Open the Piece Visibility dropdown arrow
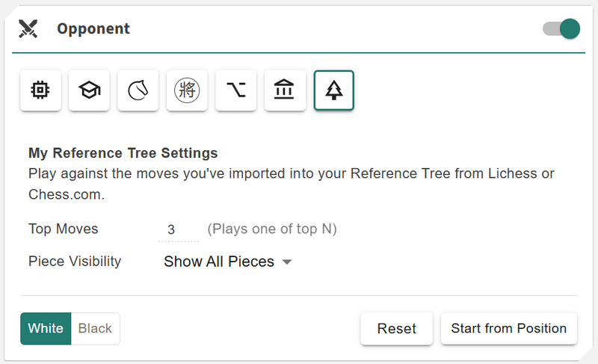Viewport: 598px width, 364px height. [287, 262]
